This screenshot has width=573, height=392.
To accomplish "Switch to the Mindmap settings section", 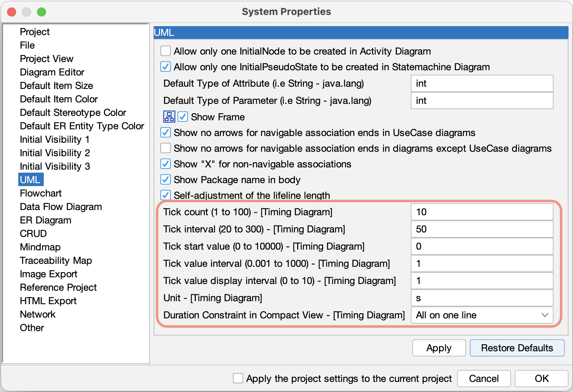I will 40,247.
